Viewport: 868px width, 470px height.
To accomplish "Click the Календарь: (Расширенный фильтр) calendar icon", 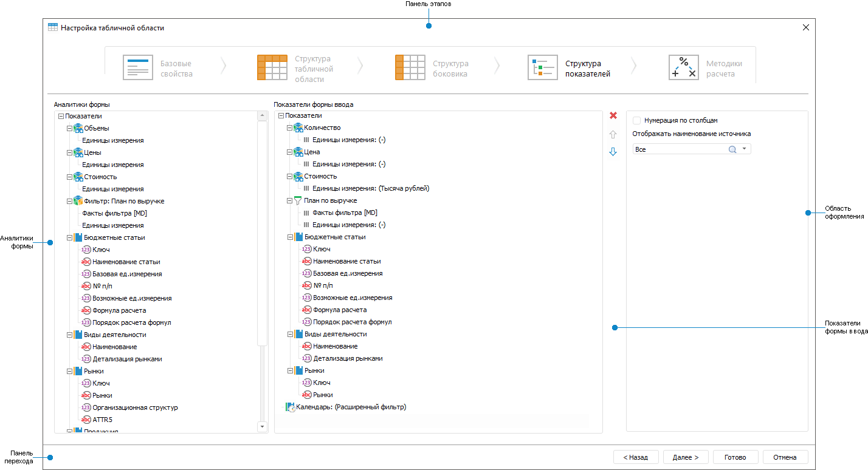I will click(291, 407).
